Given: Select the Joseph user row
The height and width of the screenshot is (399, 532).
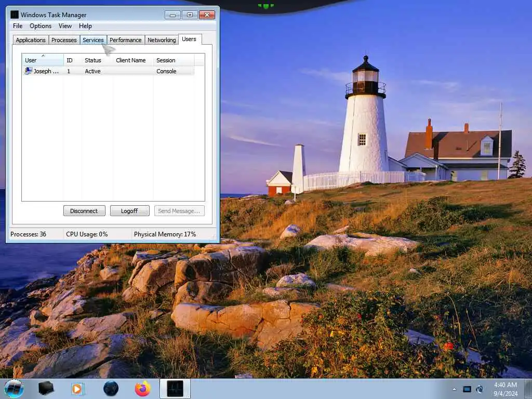Looking at the screenshot, I should (x=108, y=71).
